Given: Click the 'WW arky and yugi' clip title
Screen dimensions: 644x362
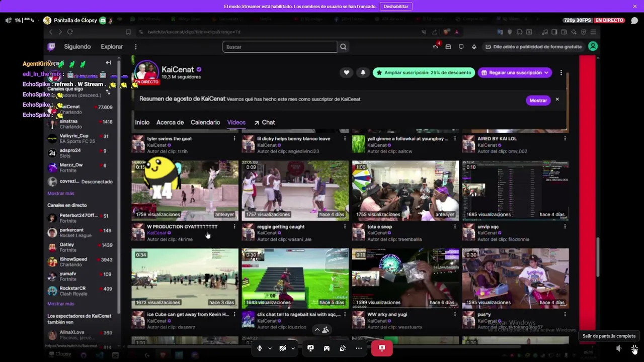Looking at the screenshot, I should (x=387, y=315).
